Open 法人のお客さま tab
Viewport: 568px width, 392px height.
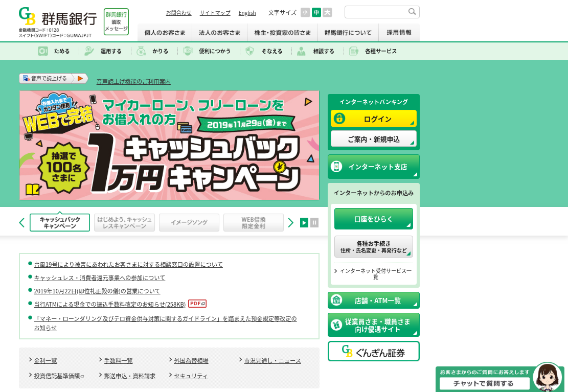click(219, 33)
